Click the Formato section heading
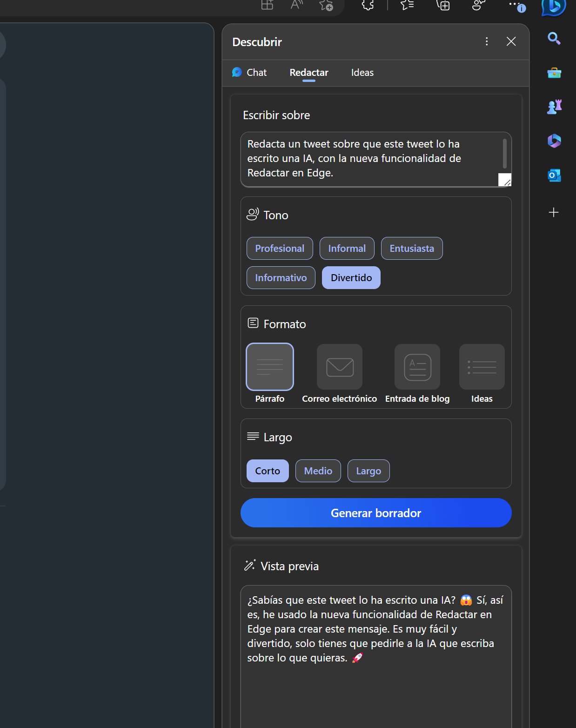This screenshot has height=728, width=576. (x=285, y=324)
